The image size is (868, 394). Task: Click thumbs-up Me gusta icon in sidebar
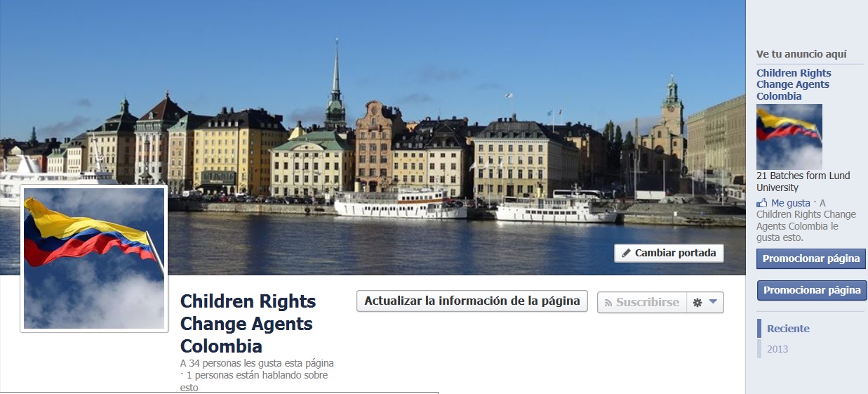point(762,203)
